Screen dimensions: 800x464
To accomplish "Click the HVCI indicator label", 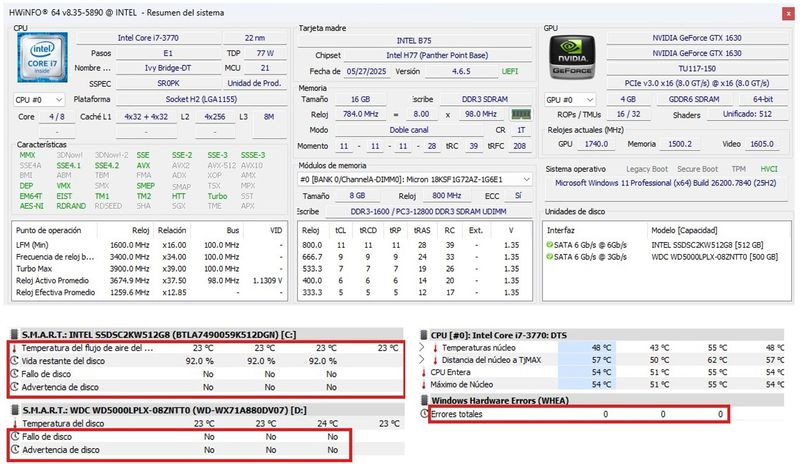I will (x=769, y=169).
